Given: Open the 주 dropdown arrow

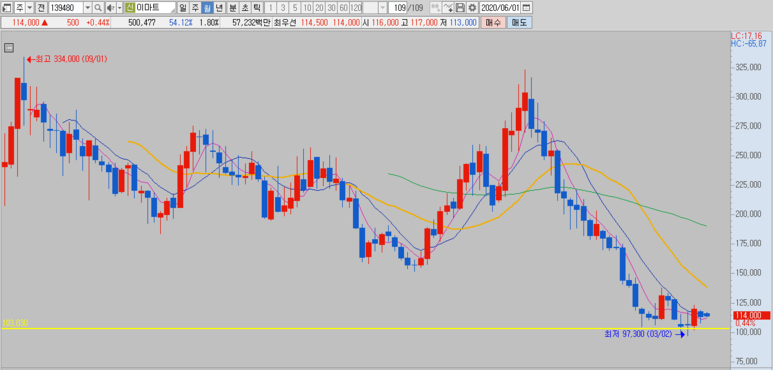Looking at the screenshot, I should click(x=29, y=7).
